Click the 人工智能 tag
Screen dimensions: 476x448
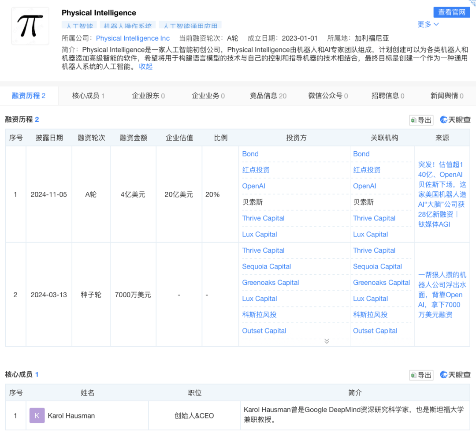point(79,25)
